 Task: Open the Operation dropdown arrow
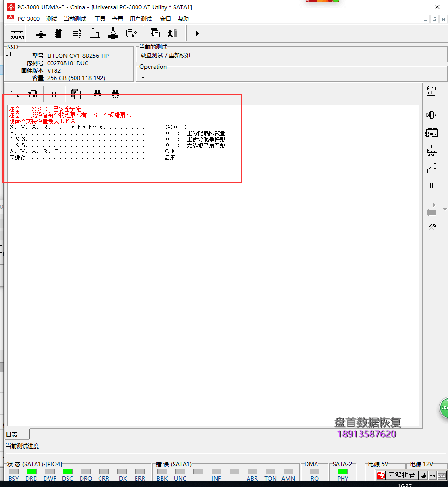143,78
